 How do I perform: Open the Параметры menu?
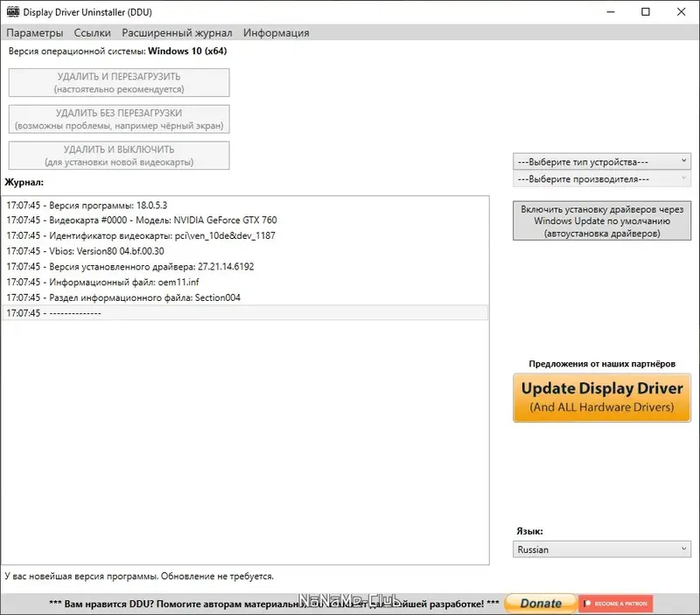[35, 33]
